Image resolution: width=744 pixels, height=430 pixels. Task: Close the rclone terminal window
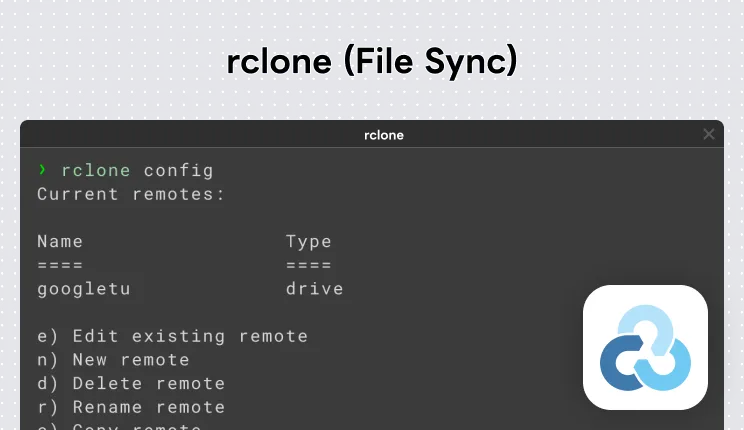(708, 134)
